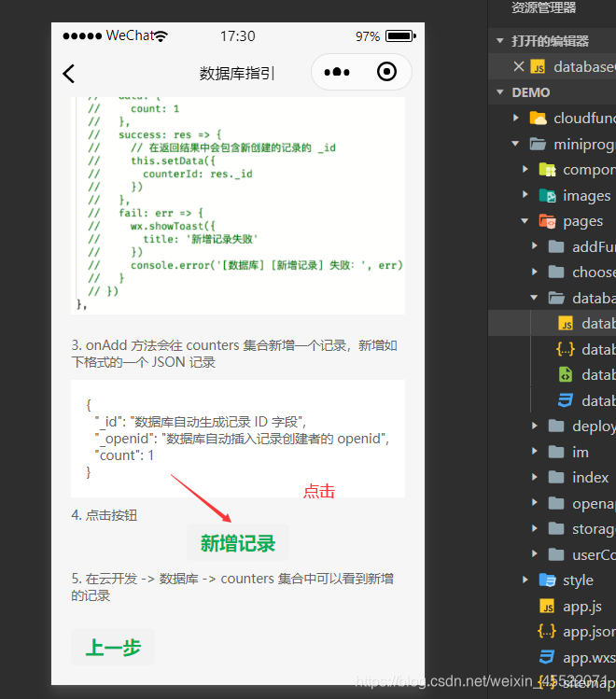Viewport: 616px width, 699px height.
Task: Collapse the DEMO project section
Action: coord(500,92)
